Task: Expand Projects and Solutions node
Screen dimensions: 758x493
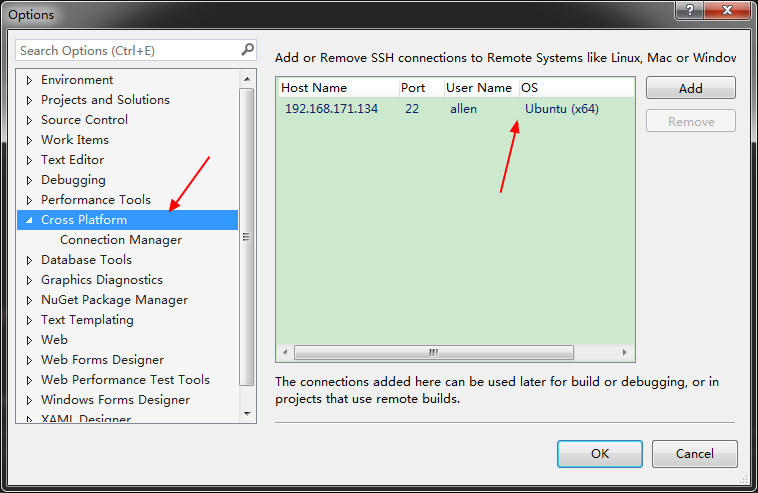Action: click(29, 100)
